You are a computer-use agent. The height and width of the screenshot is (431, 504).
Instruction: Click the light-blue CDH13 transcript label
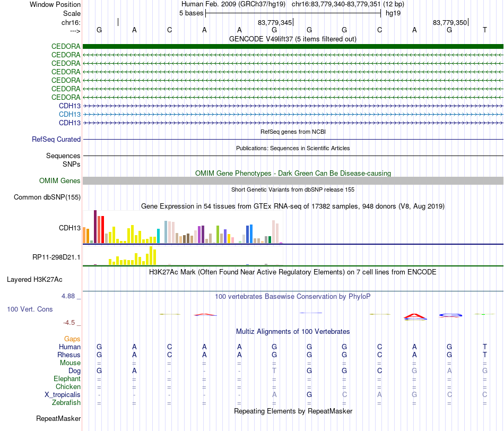coord(69,114)
